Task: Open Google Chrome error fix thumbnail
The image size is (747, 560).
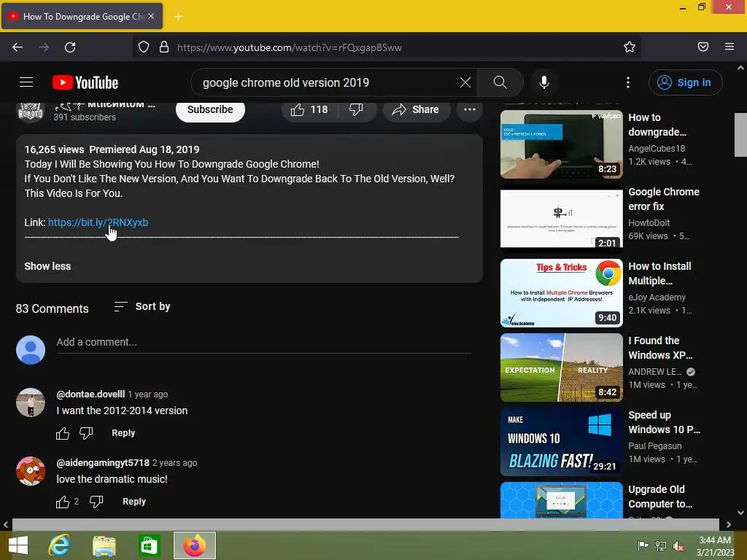Action: (561, 219)
